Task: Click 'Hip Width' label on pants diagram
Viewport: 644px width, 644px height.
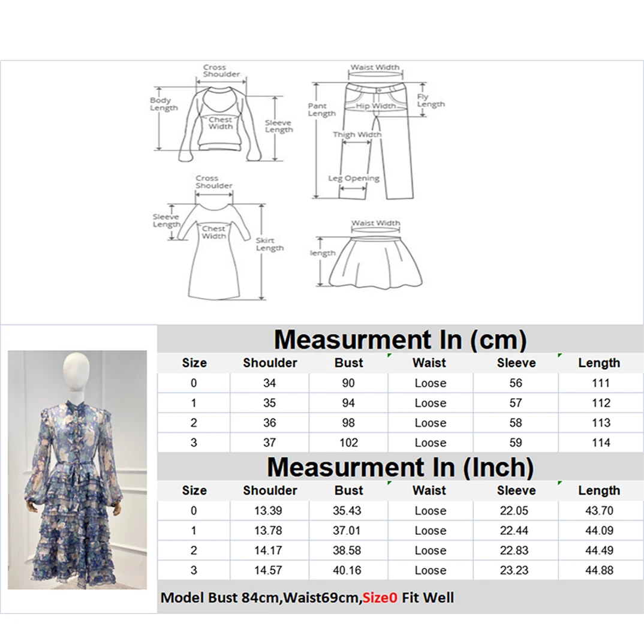Action: [375, 106]
